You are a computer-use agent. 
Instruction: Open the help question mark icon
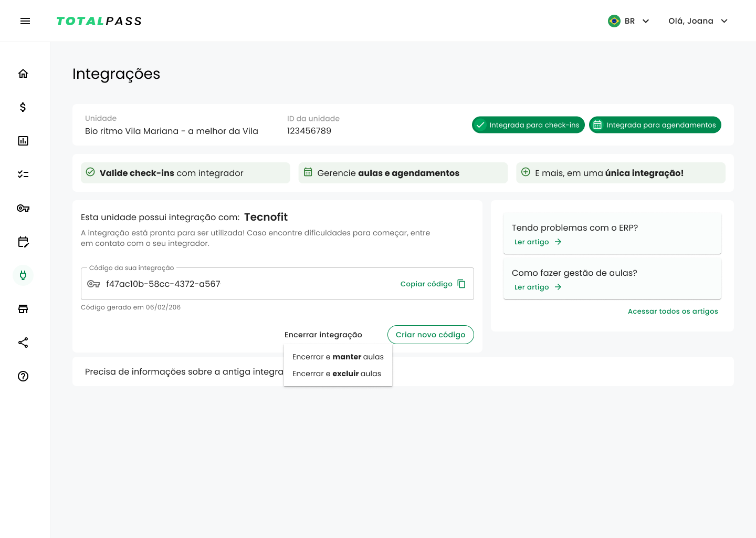pyautogui.click(x=23, y=376)
